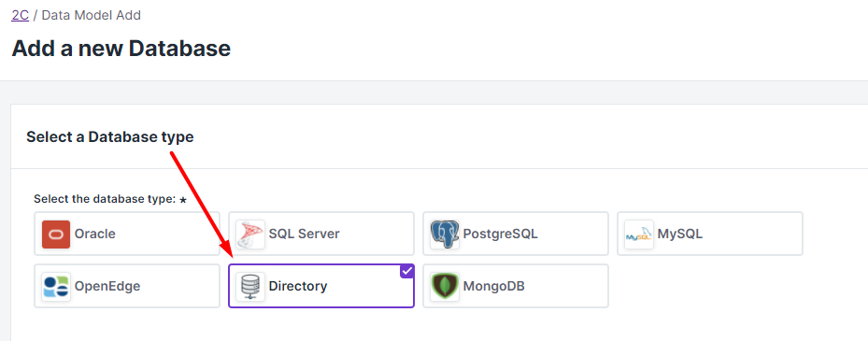Click the MongoDB leaf icon
Screen dimensions: 868x341
[445, 287]
